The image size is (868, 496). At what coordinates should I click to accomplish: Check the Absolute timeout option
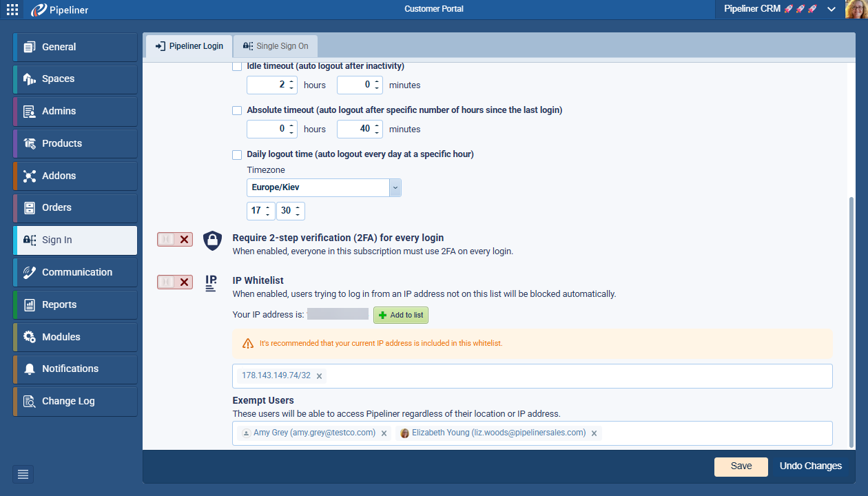(x=237, y=110)
